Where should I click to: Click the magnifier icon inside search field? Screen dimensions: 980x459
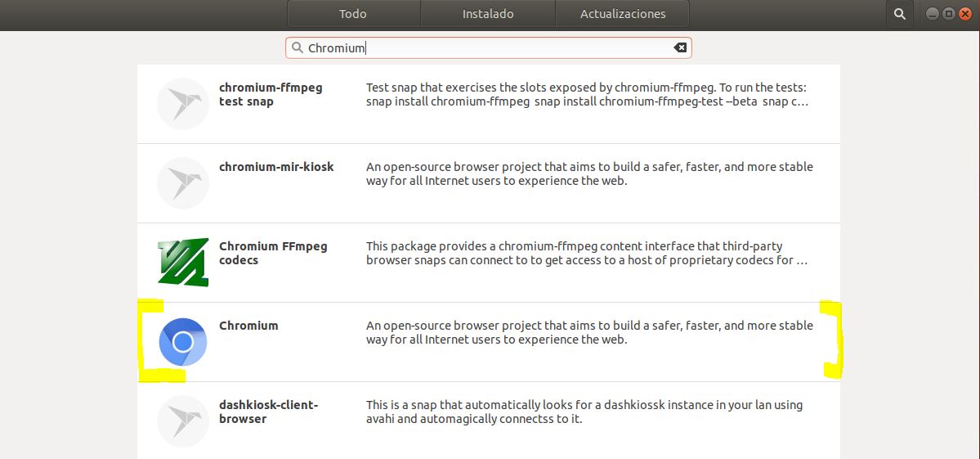[x=298, y=47]
